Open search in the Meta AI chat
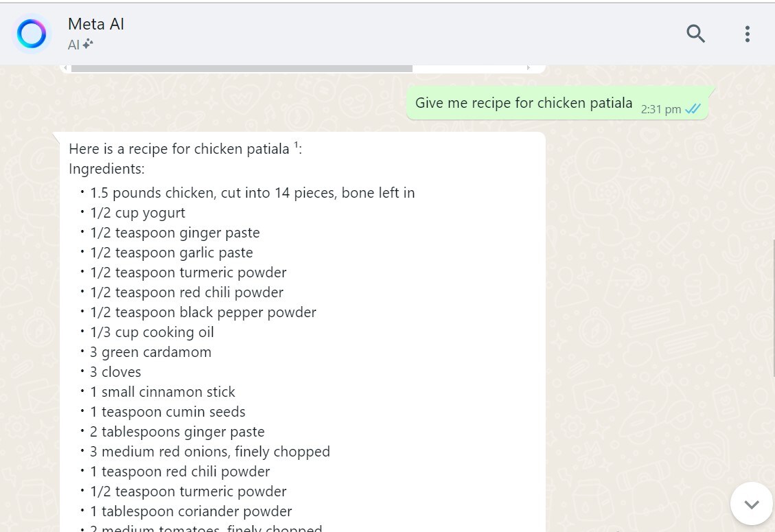 pyautogui.click(x=695, y=34)
